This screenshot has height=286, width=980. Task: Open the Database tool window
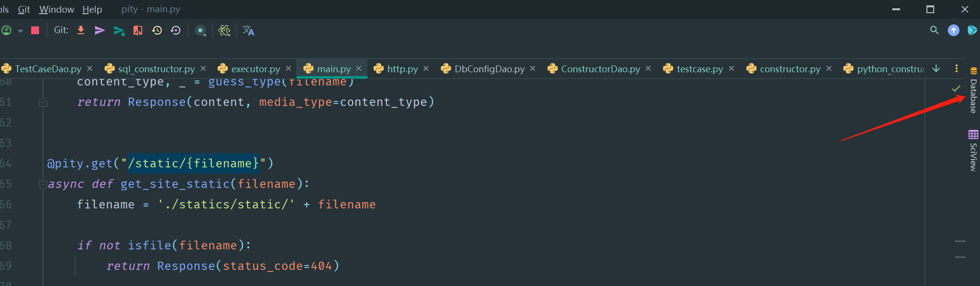coord(973,92)
